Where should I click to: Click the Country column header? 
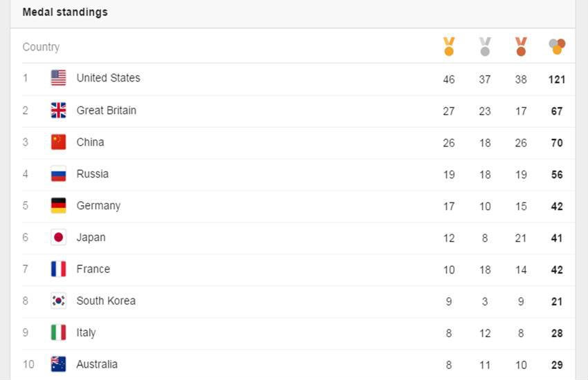(41, 47)
